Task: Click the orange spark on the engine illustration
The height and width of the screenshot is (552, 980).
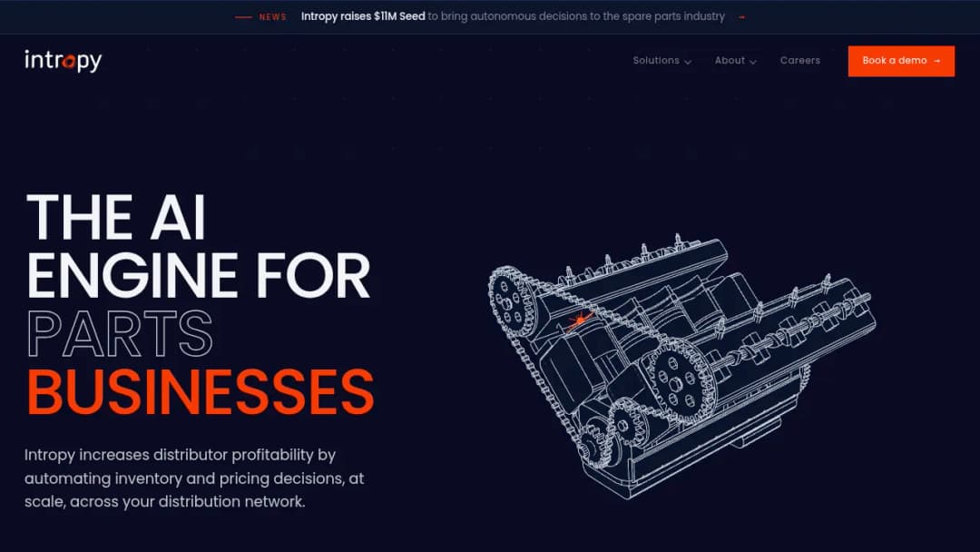Action: click(x=579, y=321)
